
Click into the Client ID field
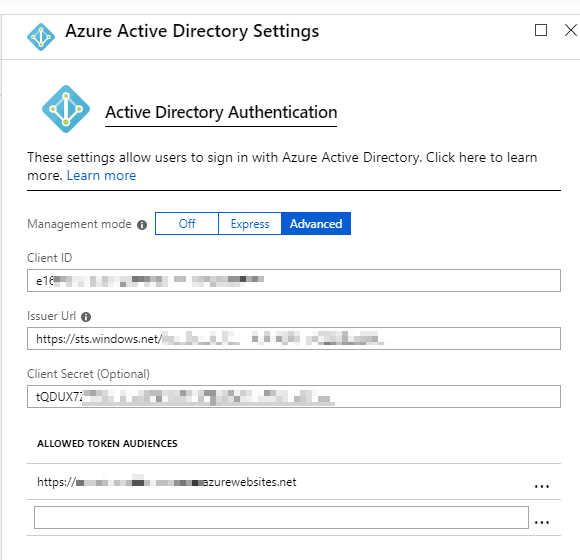pos(294,280)
